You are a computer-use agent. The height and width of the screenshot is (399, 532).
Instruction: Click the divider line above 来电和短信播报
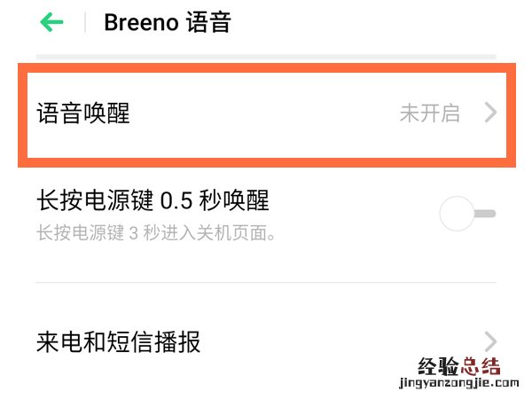click(x=266, y=283)
